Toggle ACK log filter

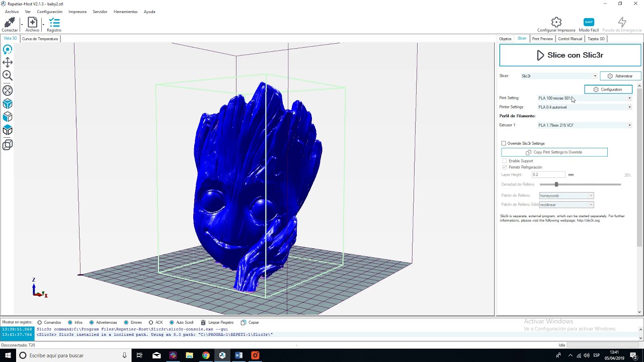[151, 322]
